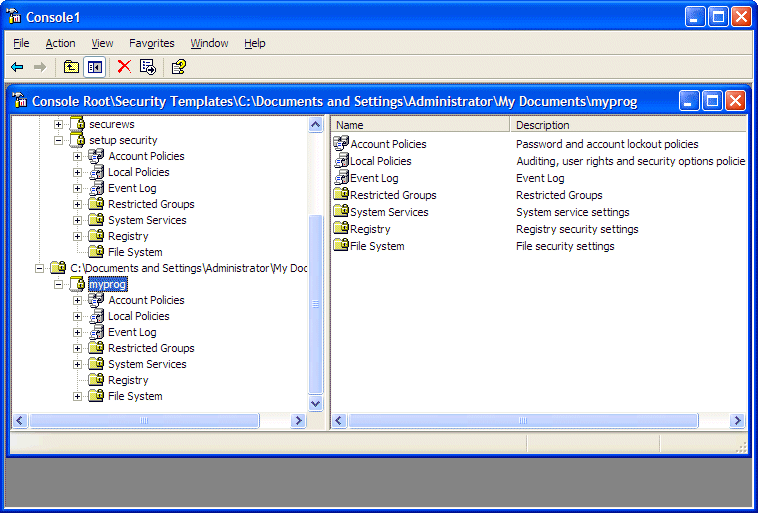Expand Local Policies under myprog

click(77, 316)
